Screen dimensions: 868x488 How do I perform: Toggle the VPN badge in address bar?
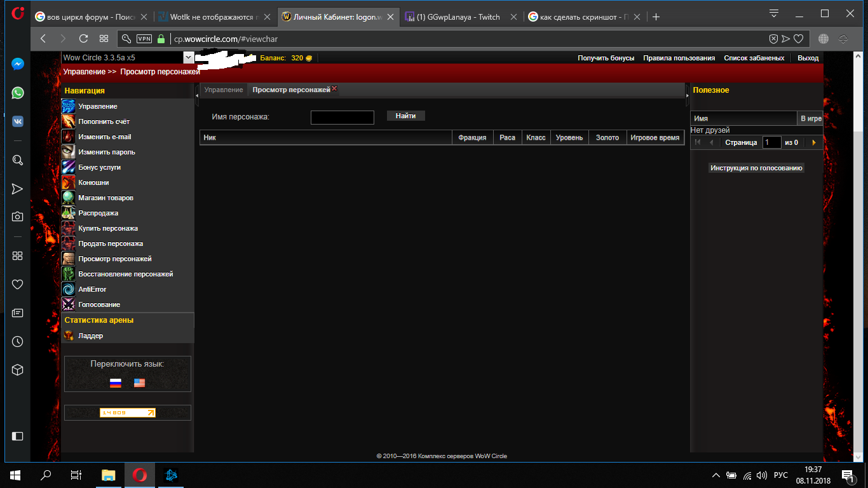point(144,39)
